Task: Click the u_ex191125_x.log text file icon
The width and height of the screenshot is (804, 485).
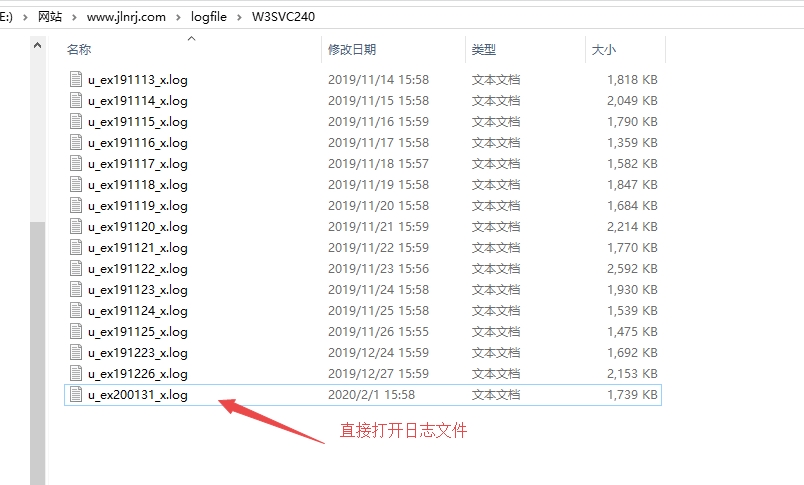Action: (75, 331)
